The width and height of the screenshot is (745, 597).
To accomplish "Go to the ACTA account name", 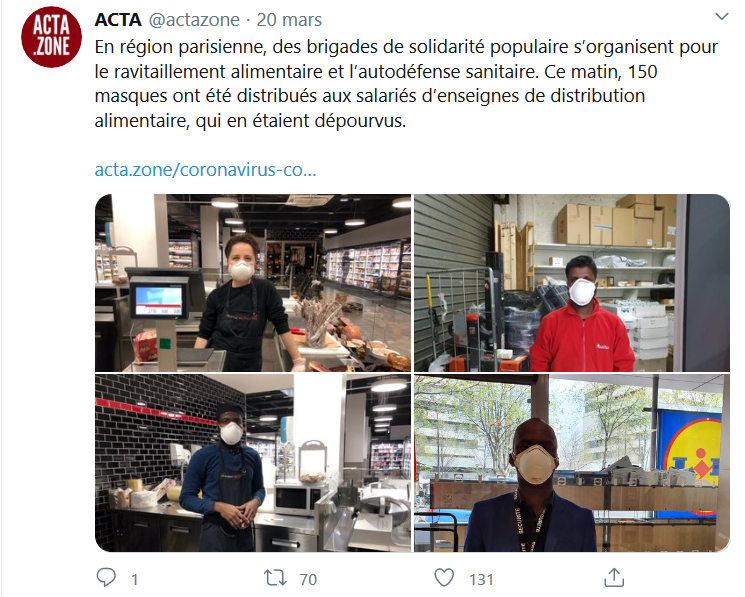I will tap(118, 20).
